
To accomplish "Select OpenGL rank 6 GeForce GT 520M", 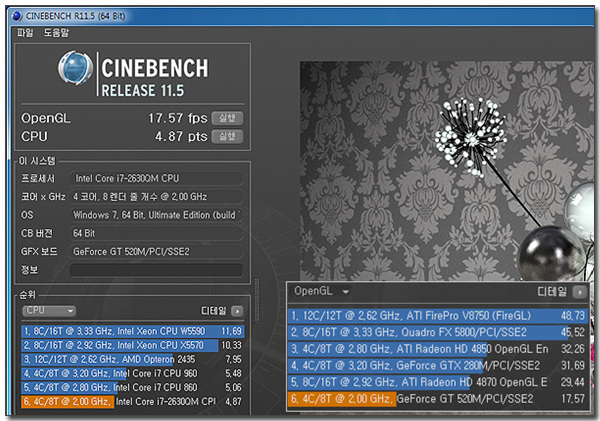I will pos(438,399).
